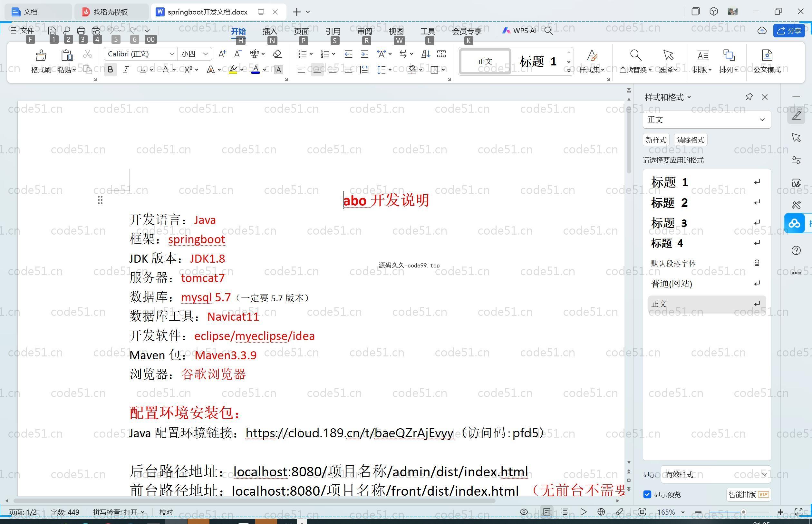812x524 pixels.
Task: Click the clear formatting eraser icon
Action: 277,54
